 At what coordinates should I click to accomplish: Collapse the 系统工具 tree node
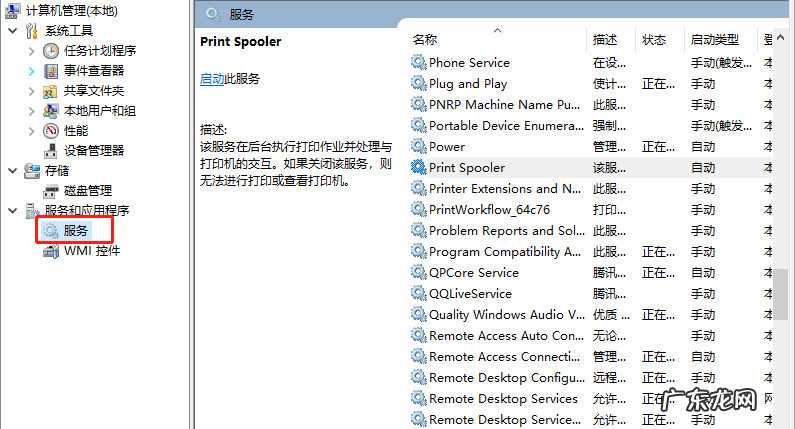13,31
